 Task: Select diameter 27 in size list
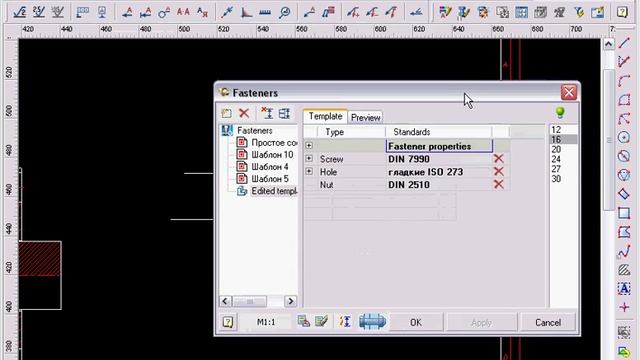click(x=563, y=169)
